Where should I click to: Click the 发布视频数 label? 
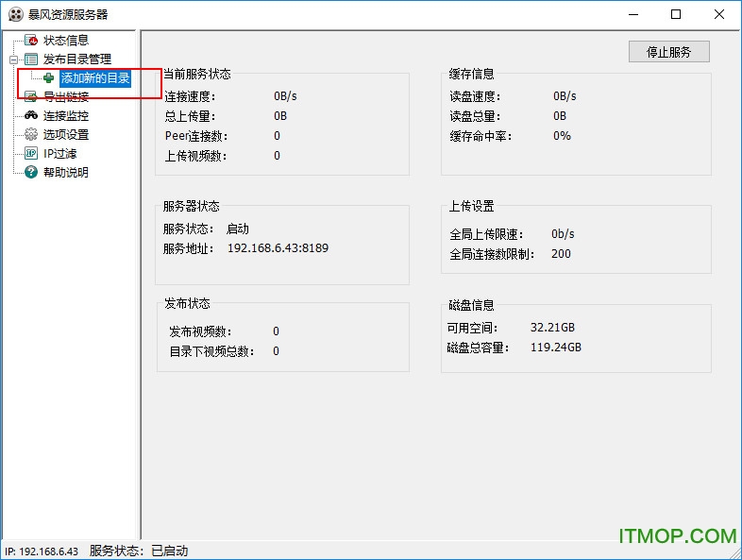pos(200,331)
